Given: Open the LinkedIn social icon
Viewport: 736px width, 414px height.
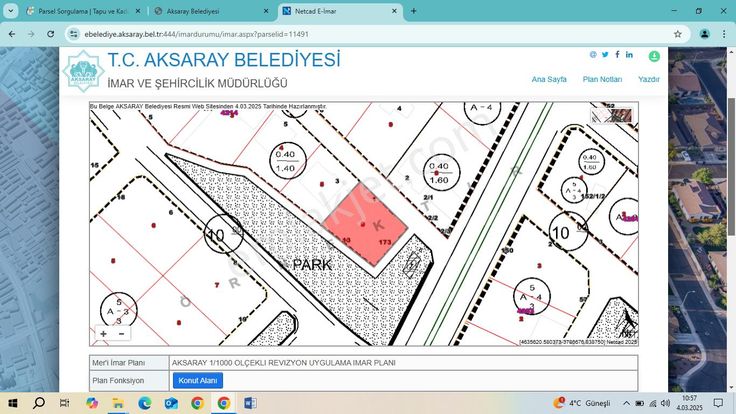Looking at the screenshot, I should click(629, 54).
